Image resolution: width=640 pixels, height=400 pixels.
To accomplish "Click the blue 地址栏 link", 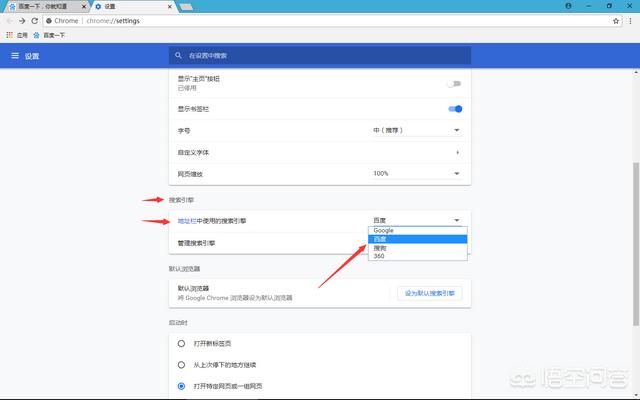I will point(187,221).
